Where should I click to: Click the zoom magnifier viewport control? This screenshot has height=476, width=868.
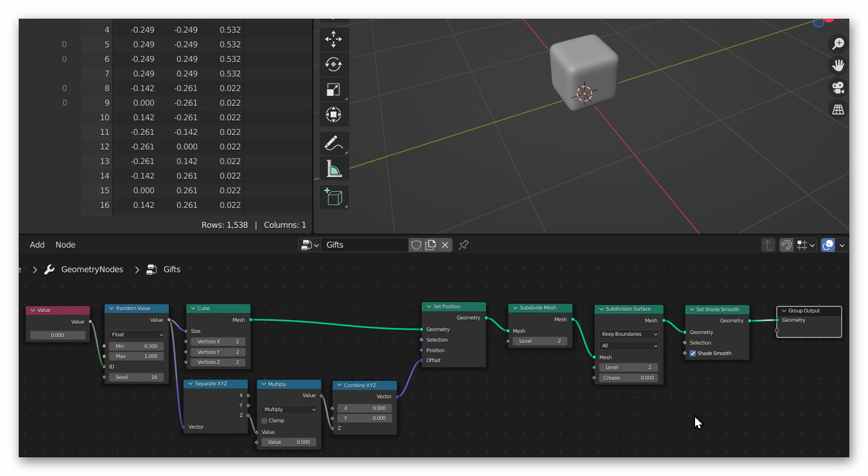[838, 43]
